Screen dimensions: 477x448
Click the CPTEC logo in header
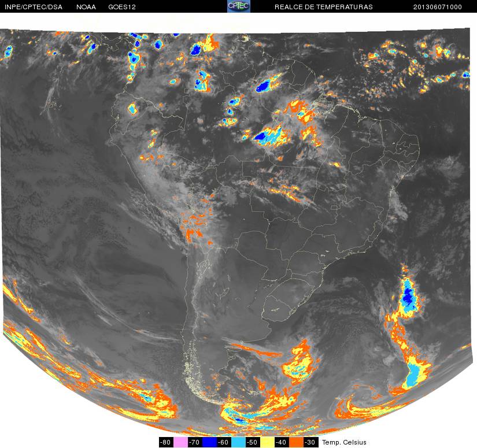tap(238, 6)
